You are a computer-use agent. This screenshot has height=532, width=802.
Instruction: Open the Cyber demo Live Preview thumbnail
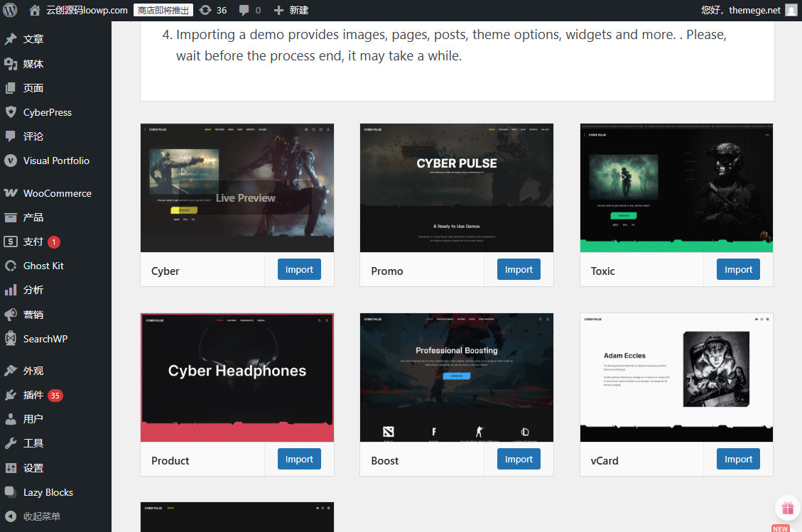(237, 188)
